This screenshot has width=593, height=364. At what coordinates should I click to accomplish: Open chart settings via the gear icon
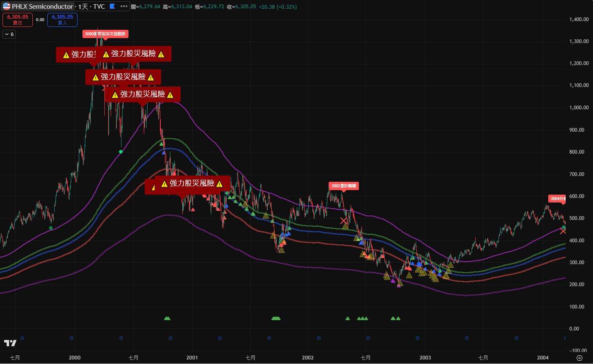tap(579, 358)
